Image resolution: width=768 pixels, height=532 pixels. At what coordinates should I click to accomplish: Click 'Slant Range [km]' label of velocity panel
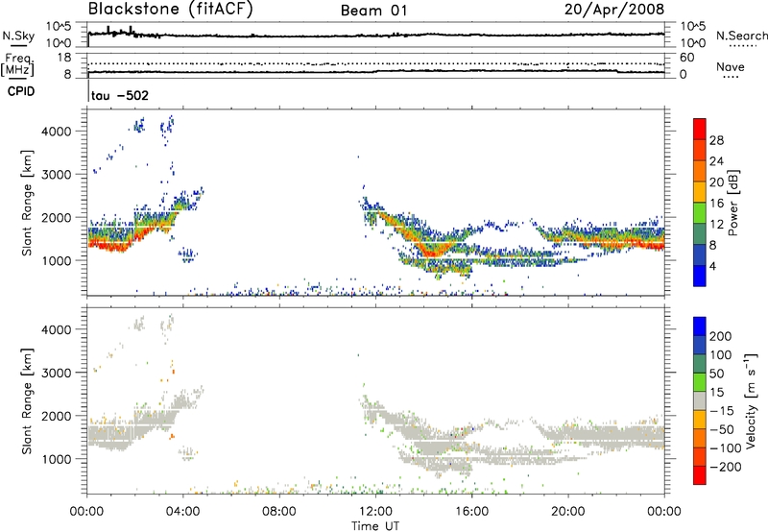point(26,400)
